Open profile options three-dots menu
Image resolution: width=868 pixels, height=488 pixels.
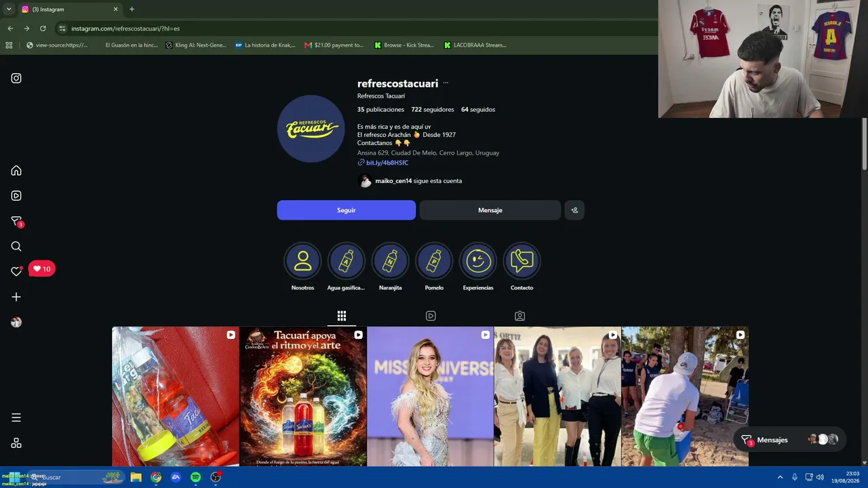tap(446, 83)
